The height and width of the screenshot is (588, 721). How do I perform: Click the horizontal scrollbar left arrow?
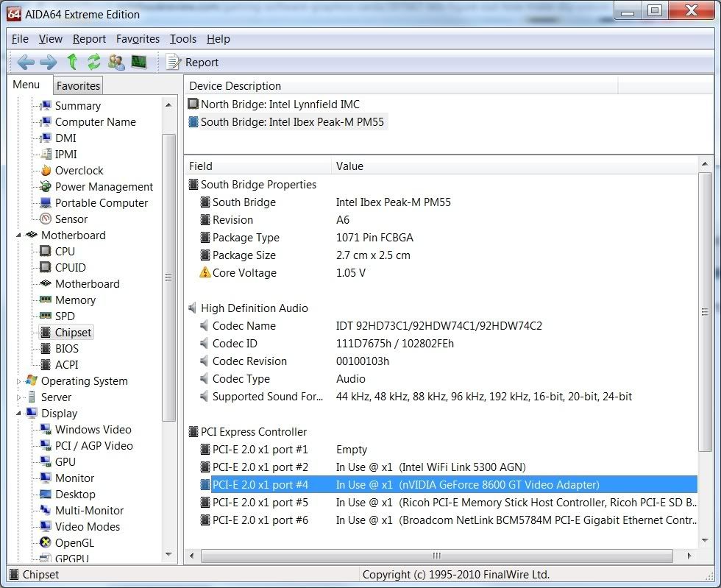click(x=192, y=556)
